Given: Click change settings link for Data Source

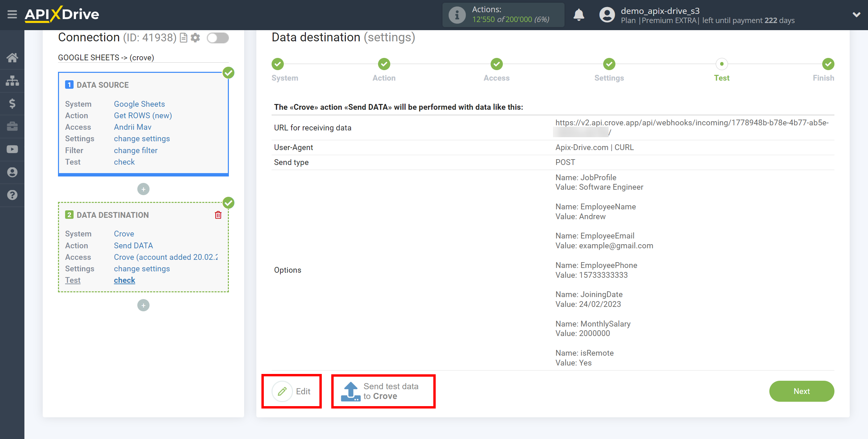Looking at the screenshot, I should pyautogui.click(x=142, y=138).
